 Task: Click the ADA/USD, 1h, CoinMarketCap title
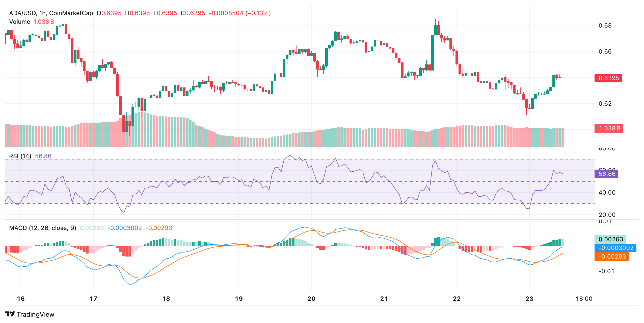point(51,13)
